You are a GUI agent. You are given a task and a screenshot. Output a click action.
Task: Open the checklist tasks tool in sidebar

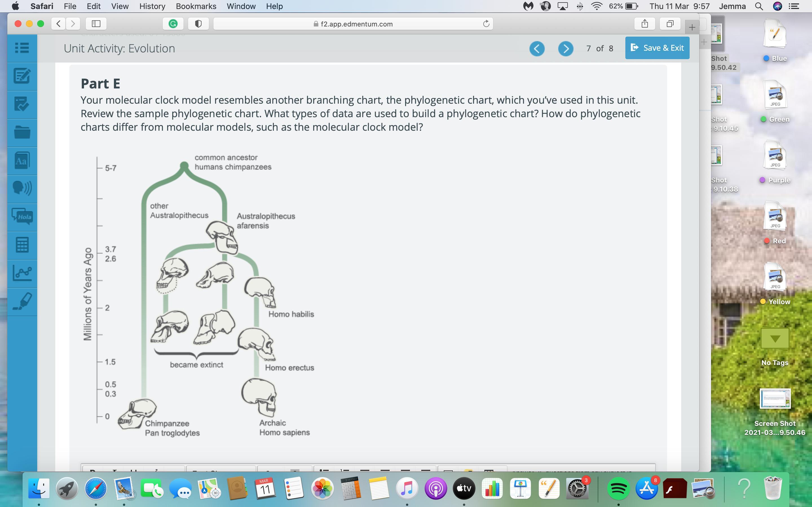(22, 104)
